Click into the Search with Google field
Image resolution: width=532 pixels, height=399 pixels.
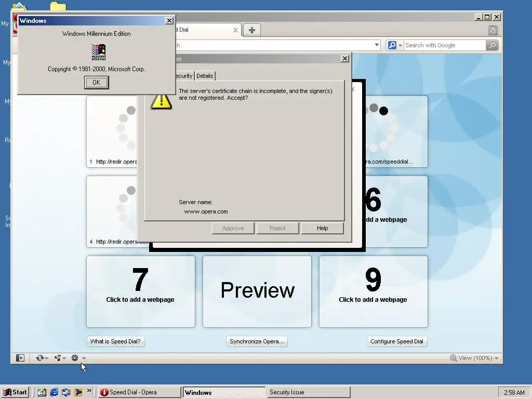[445, 46]
